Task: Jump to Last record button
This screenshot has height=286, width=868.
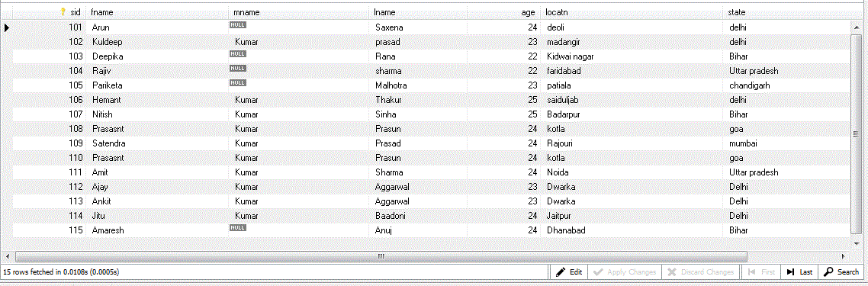Action: point(799,272)
